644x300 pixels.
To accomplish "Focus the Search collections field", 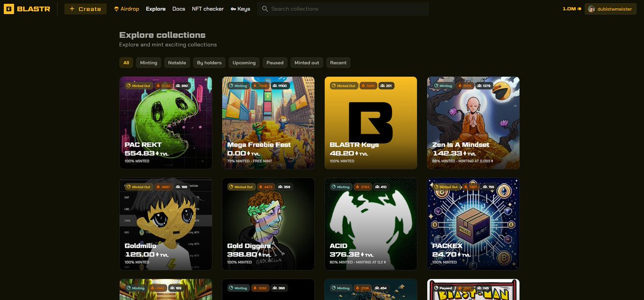I will click(x=343, y=9).
